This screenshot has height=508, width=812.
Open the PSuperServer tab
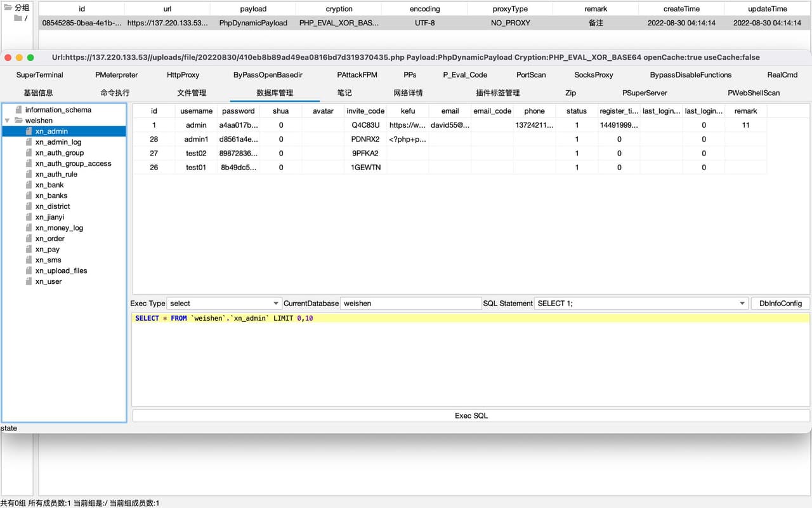click(x=645, y=93)
